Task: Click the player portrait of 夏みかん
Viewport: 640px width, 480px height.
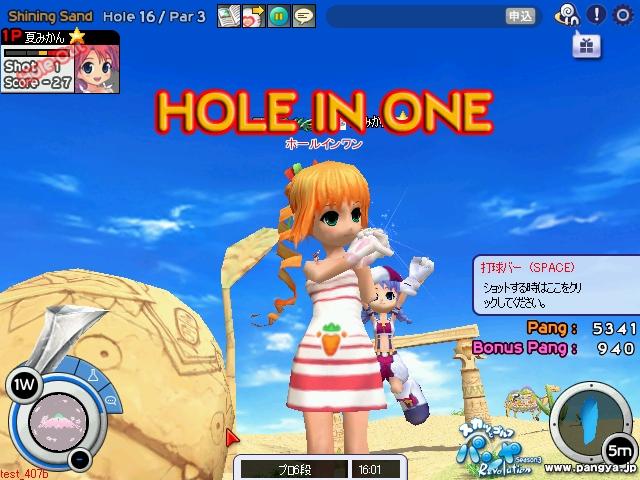Action: [97, 69]
